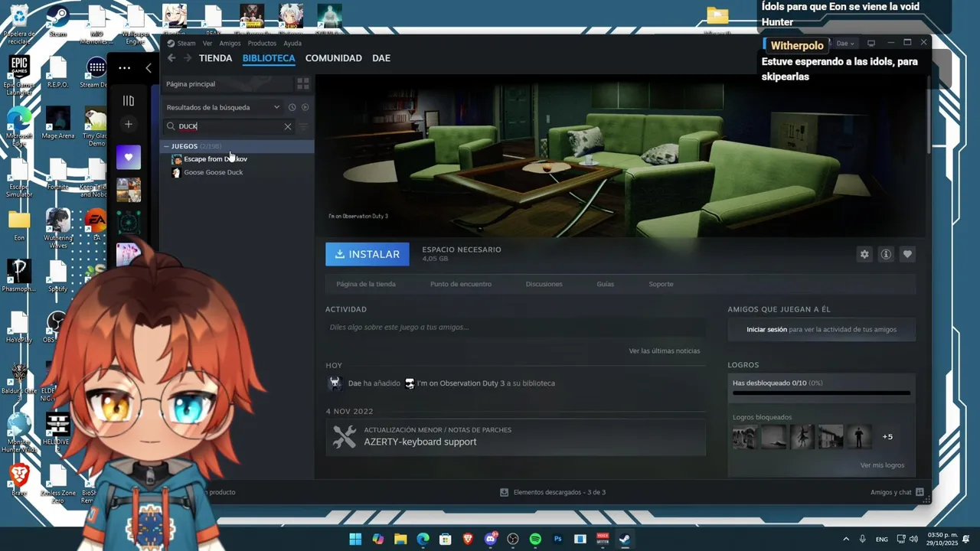Image resolution: width=980 pixels, height=551 pixels.
Task: Go forward with Steam's right arrow
Action: 188,58
